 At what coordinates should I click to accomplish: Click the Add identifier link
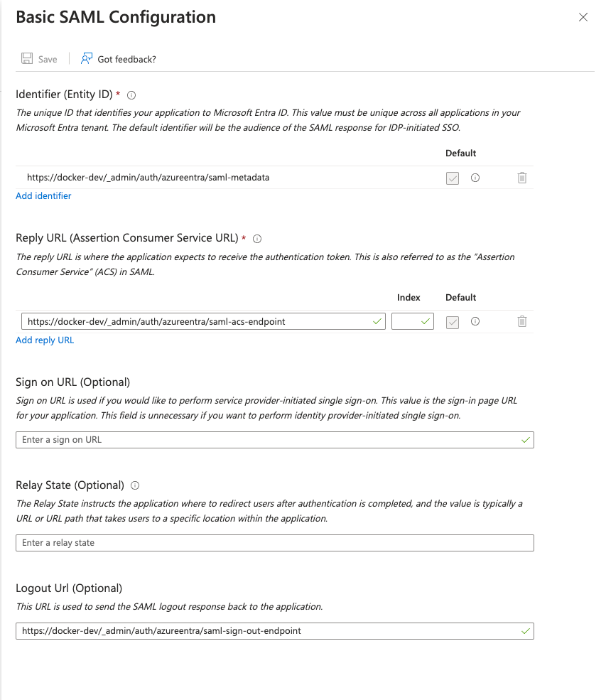[43, 195]
